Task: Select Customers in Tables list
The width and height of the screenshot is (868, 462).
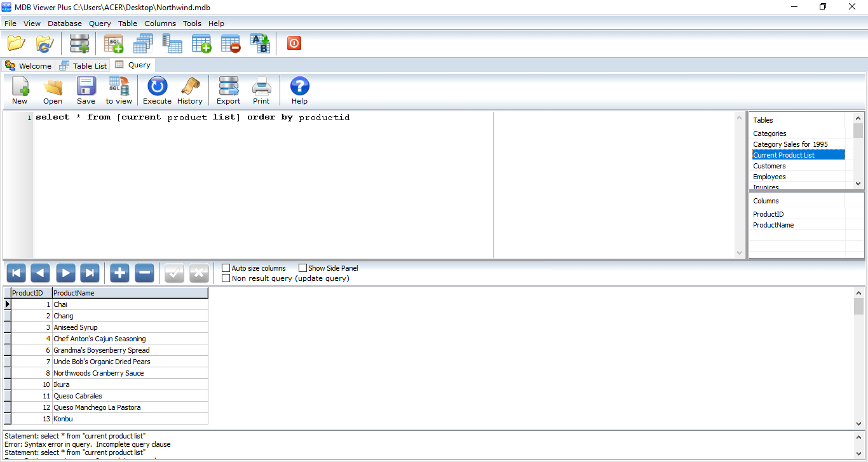Action: point(798,166)
